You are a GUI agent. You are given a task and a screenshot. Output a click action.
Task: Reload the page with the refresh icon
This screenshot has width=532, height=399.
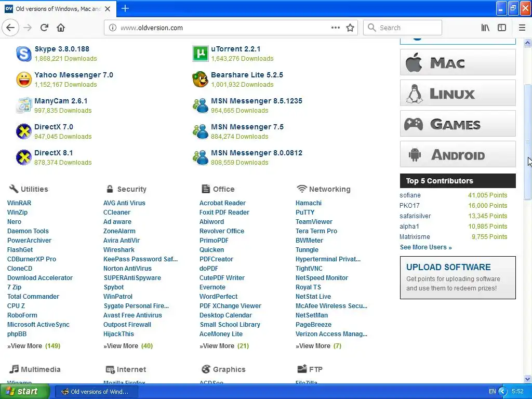(44, 28)
